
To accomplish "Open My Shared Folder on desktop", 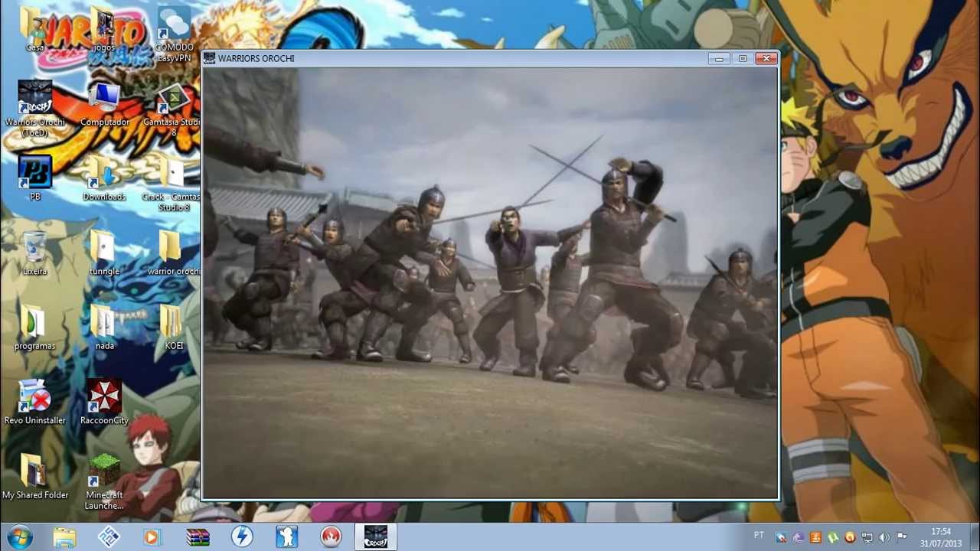I will pos(34,477).
